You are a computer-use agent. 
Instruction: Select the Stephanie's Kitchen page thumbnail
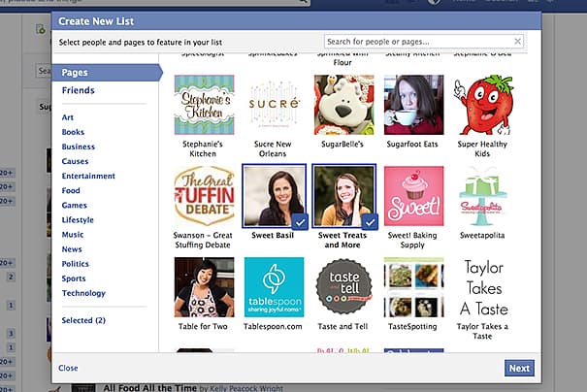tap(204, 105)
